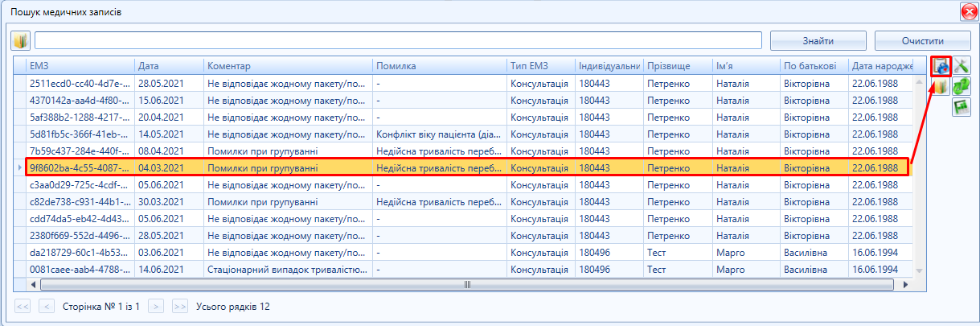
Task: Click the Стаціонарний випадок тривалістю comment cell
Action: coord(288,269)
